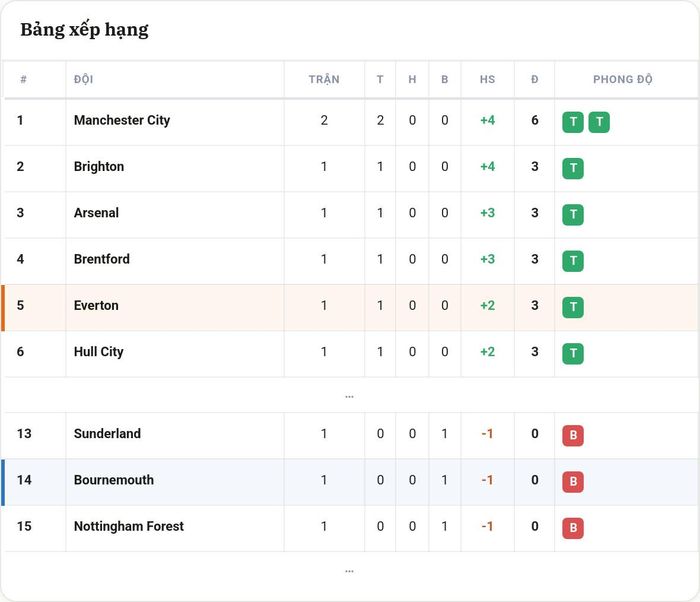The height and width of the screenshot is (602, 700).
Task: Open the Manchester City team link
Action: coord(122,120)
